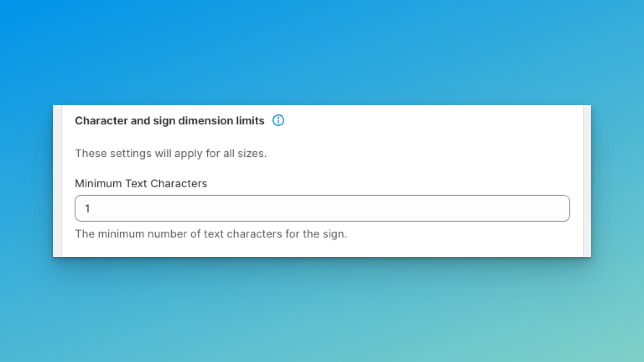Click the left gray edge of the panel
This screenshot has height=362, width=644.
coord(57,181)
